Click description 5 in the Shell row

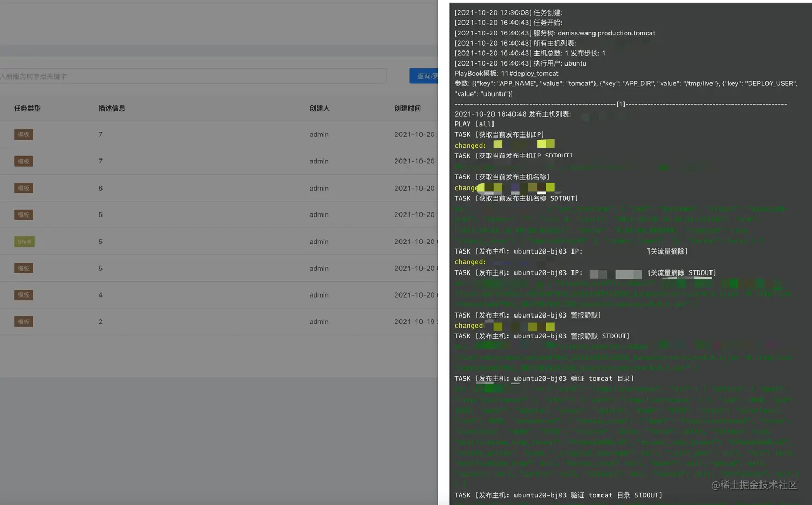click(x=100, y=242)
